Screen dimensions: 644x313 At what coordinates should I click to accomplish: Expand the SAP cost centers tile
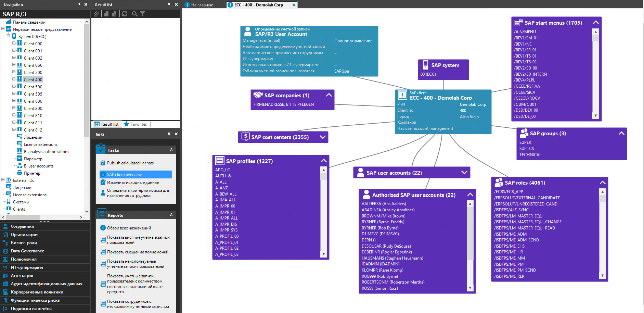[322, 137]
